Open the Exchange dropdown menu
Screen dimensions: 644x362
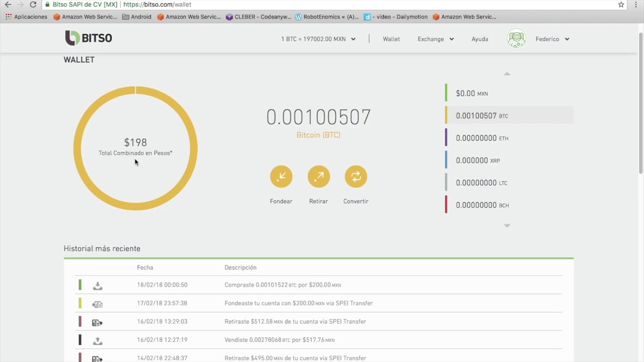tap(436, 39)
